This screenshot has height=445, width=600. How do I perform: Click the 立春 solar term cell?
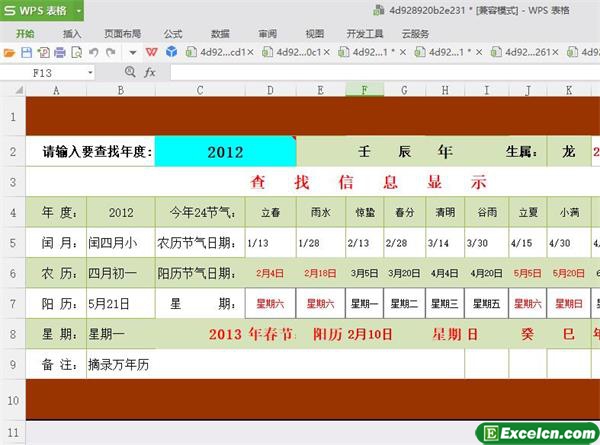271,212
